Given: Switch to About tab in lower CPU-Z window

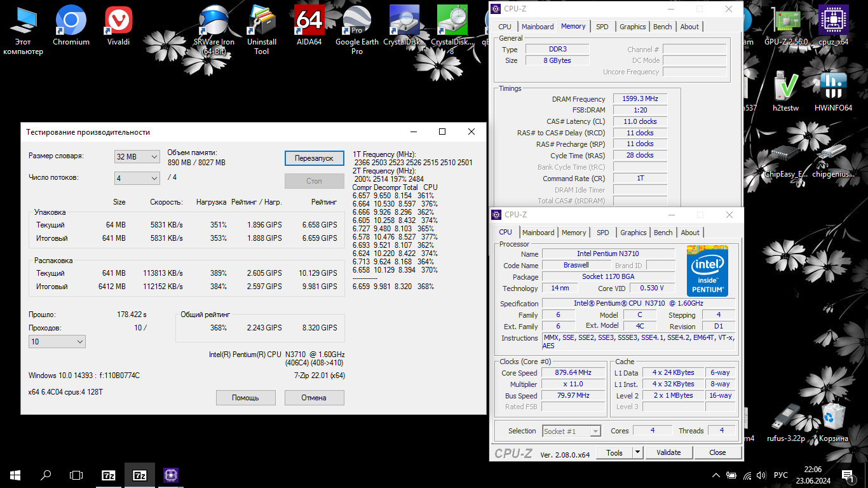Looking at the screenshot, I should point(690,233).
